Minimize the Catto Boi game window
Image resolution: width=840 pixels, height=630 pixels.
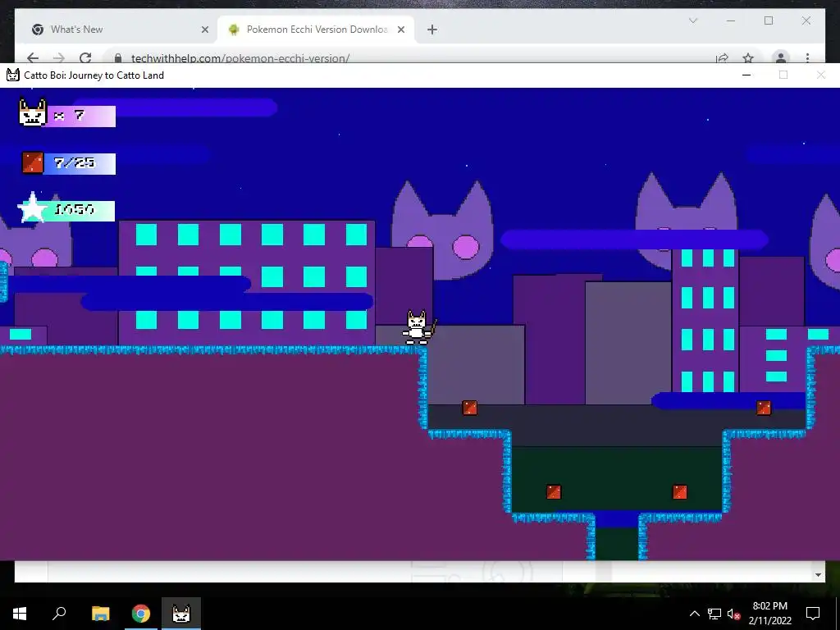(x=746, y=75)
